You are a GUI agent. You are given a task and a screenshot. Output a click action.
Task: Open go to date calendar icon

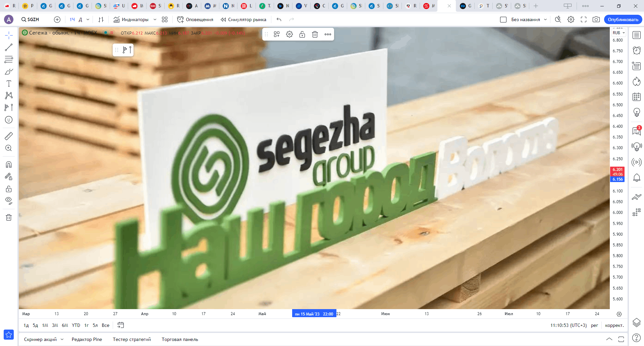121,325
